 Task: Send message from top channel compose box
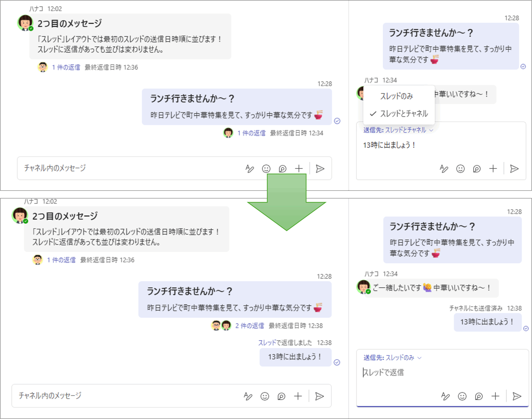[x=320, y=169]
